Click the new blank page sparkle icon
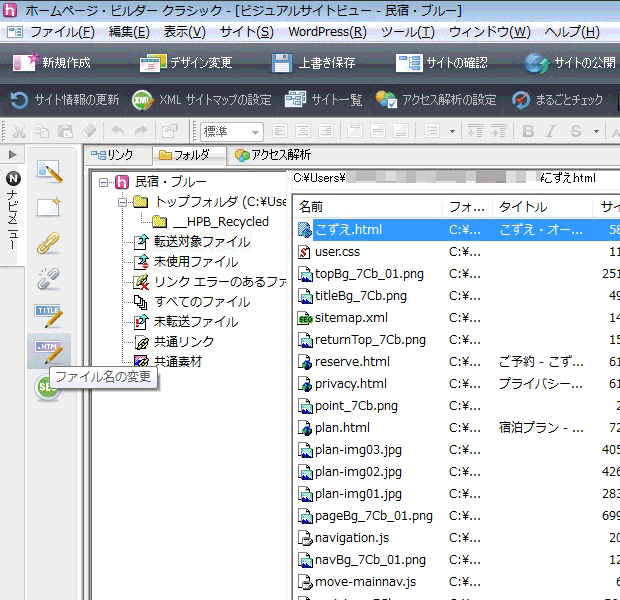 (x=48, y=207)
